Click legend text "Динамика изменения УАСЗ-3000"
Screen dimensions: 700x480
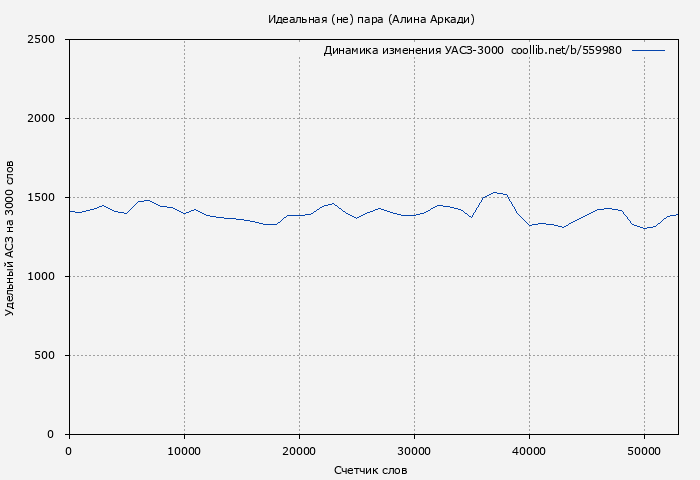click(413, 50)
